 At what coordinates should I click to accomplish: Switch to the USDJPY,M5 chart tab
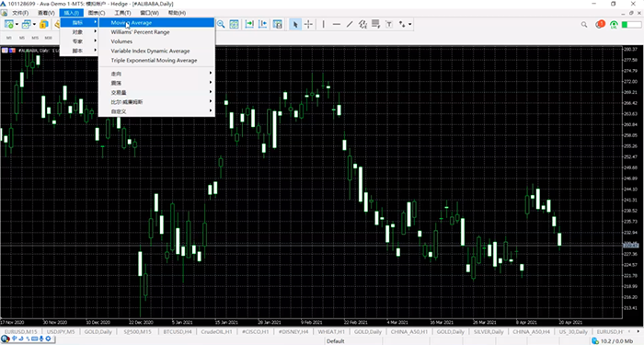pyautogui.click(x=61, y=331)
